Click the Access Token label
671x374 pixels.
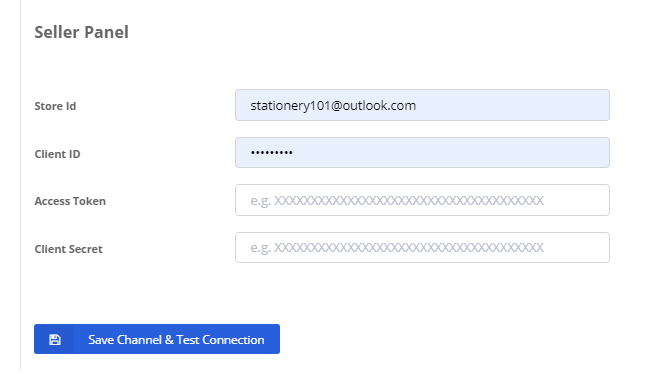(x=70, y=201)
